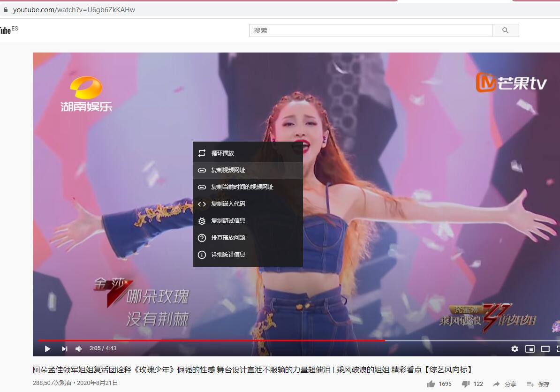Open the video settings gear

coord(515,349)
